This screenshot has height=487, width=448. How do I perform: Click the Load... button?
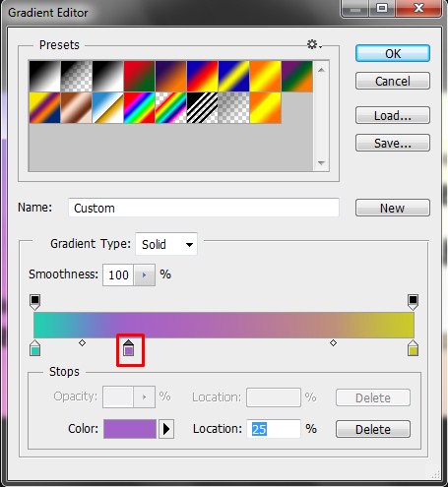[x=393, y=115]
